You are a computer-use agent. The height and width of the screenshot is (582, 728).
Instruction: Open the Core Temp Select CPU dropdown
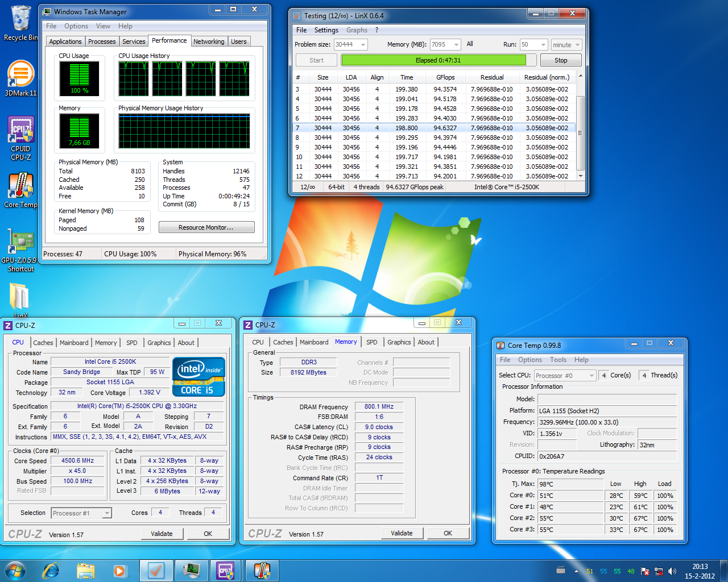[591, 376]
